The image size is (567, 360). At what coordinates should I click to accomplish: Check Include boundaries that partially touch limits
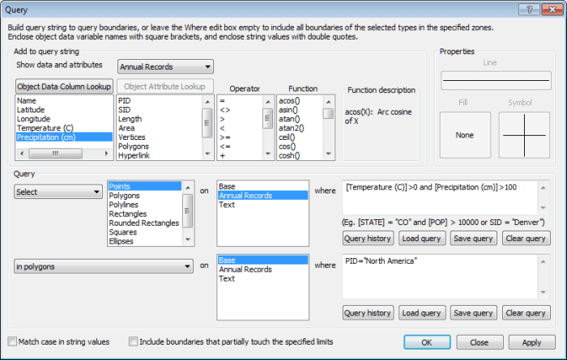click(133, 341)
